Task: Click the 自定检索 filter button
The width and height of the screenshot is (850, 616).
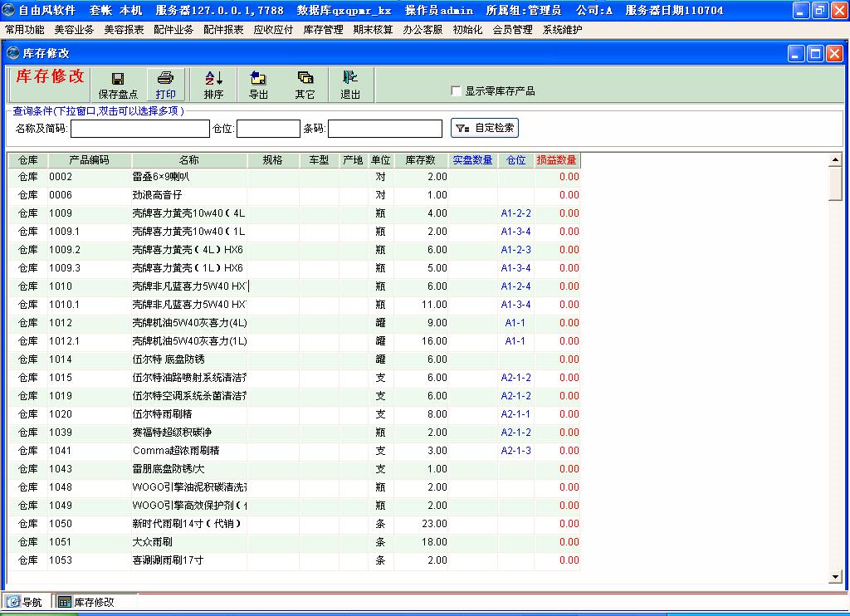Action: 485,128
